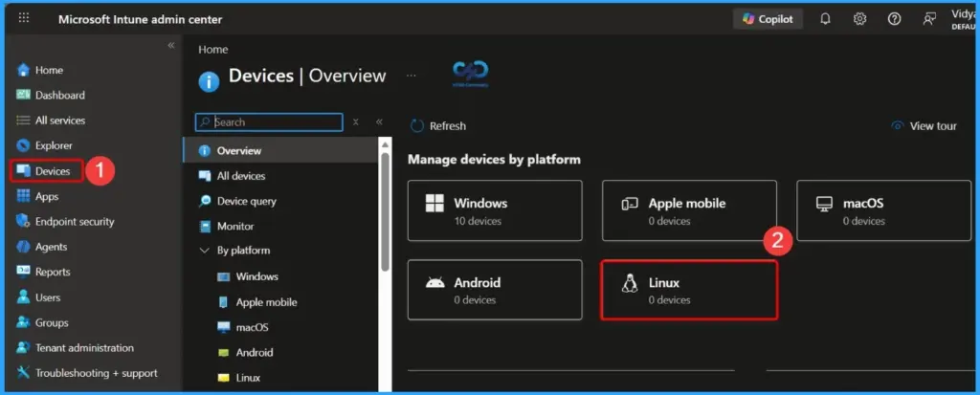This screenshot has width=980, height=395.
Task: Refresh the Devices overview
Action: point(438,126)
